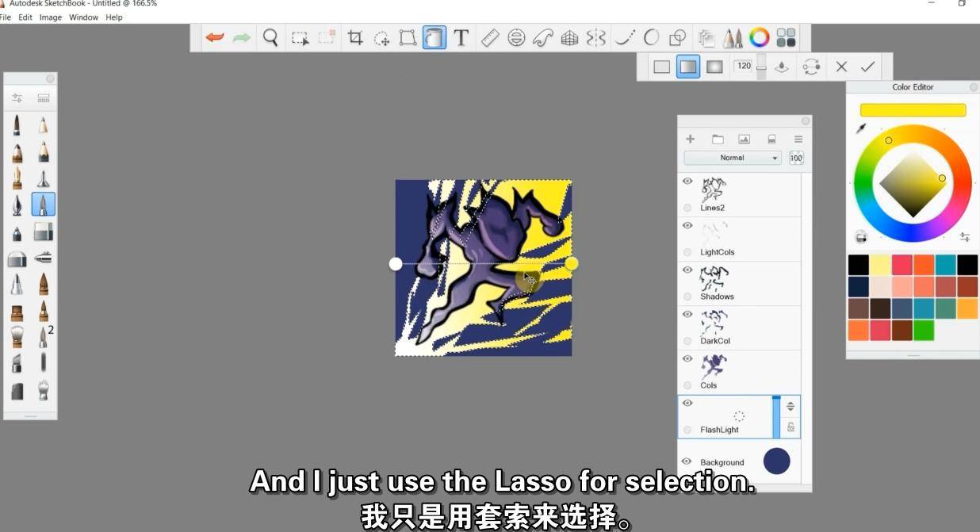
Task: Open the layer panel menu
Action: pos(798,139)
